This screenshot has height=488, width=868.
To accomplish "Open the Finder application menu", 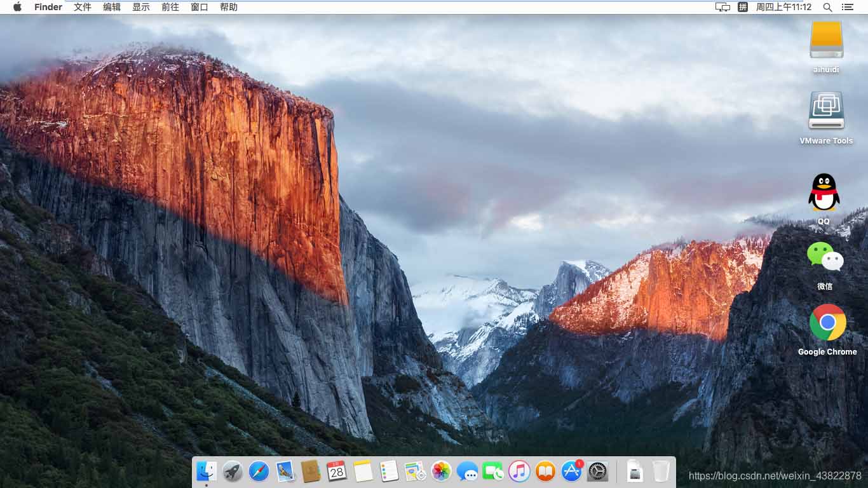I will coord(48,7).
